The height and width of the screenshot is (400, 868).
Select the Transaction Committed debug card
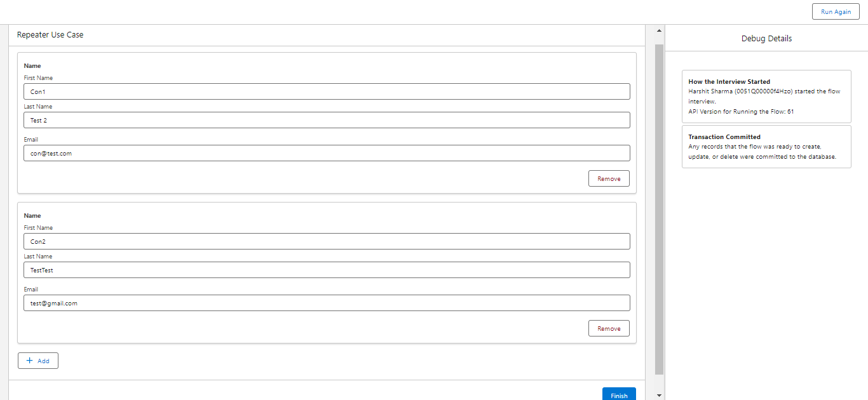pyautogui.click(x=766, y=147)
